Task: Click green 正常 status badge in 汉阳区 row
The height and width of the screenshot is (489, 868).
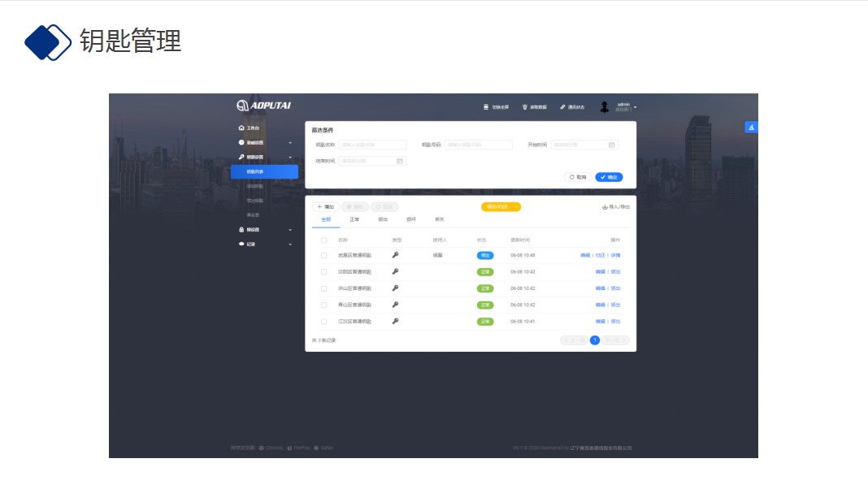Action: (x=485, y=272)
